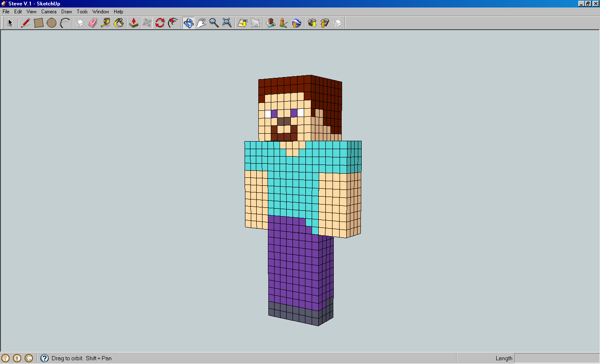This screenshot has width=600, height=364.
Task: Open the Tape Measure tool
Action: pyautogui.click(x=105, y=23)
